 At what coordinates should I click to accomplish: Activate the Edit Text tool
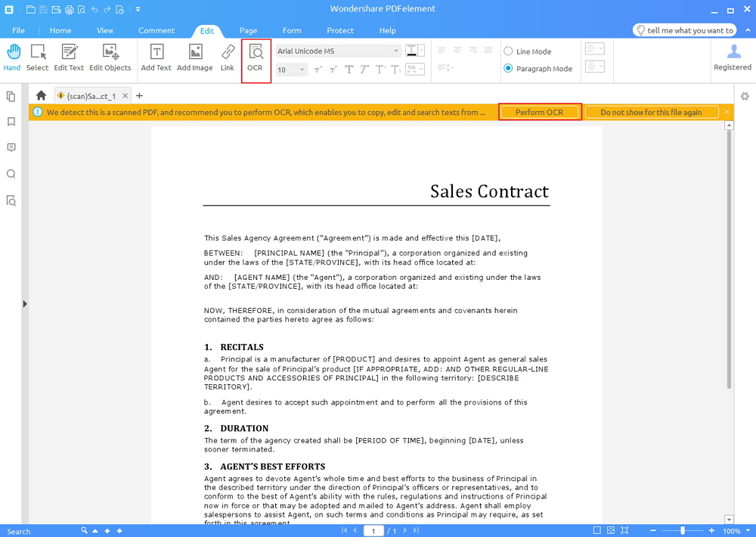(69, 58)
